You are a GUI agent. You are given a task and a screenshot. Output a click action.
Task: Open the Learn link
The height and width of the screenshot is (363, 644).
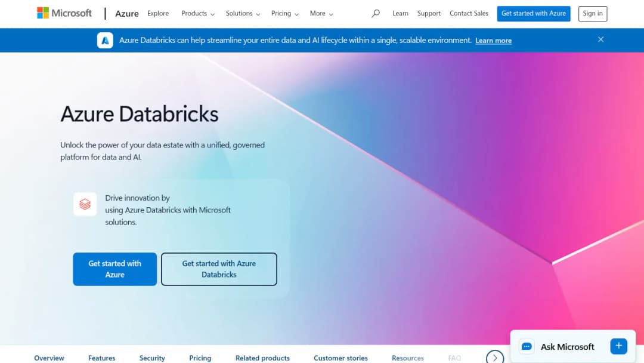click(400, 14)
